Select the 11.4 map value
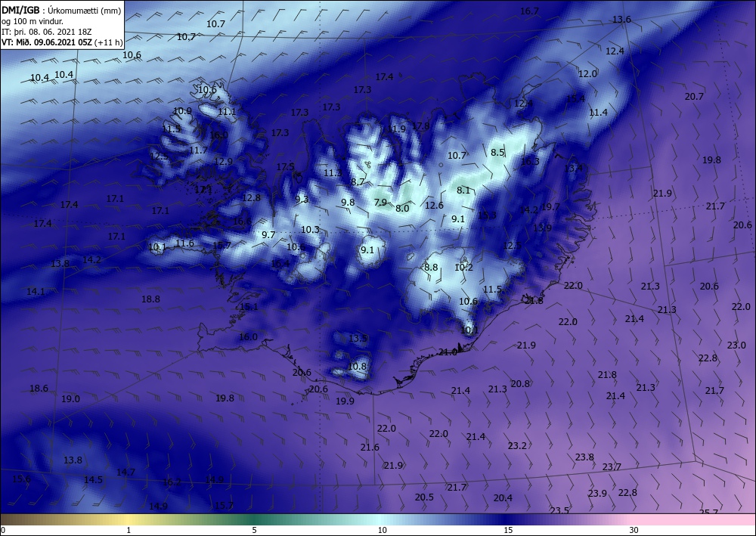Screen dimensions: 756x536 coord(598,113)
